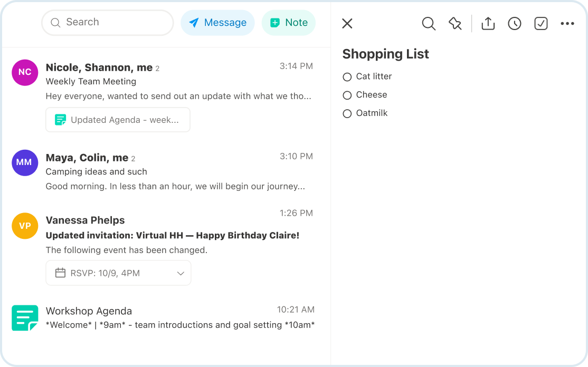Open the note history clock icon
Viewport: 588px width, 367px height.
(515, 24)
